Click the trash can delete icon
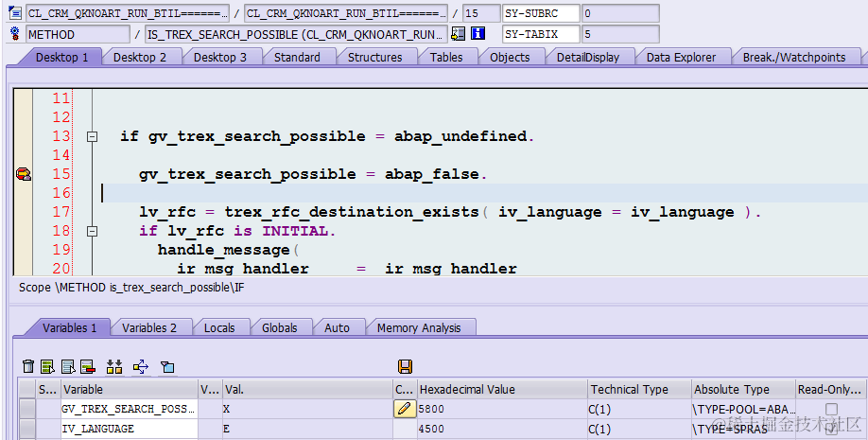This screenshot has width=868, height=440. [x=28, y=366]
